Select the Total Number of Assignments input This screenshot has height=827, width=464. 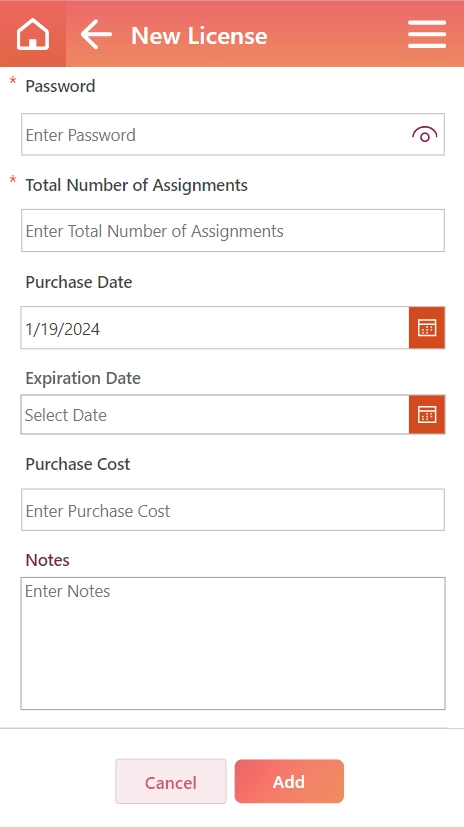(233, 230)
